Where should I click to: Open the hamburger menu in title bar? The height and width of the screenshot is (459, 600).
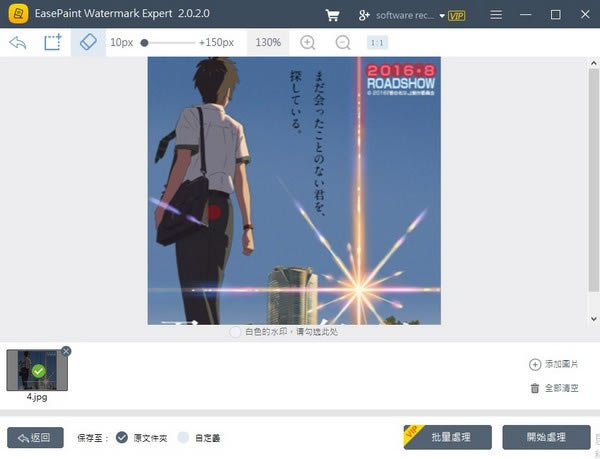[497, 15]
